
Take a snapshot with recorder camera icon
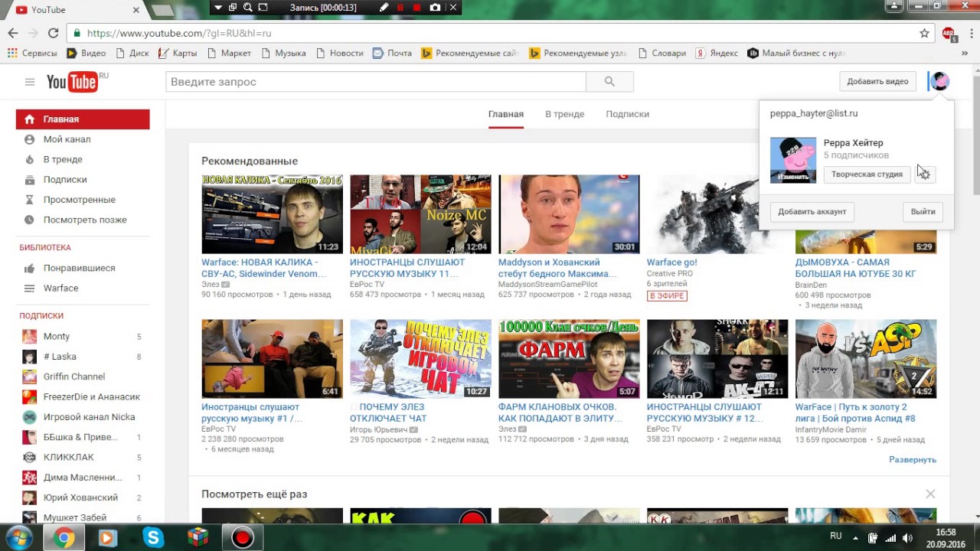(435, 8)
